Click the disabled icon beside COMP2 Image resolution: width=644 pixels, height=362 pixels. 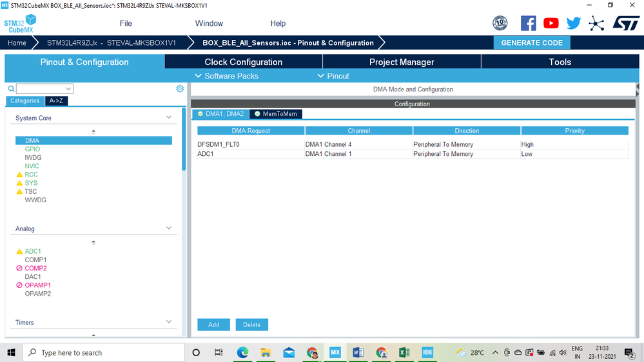pos(19,268)
